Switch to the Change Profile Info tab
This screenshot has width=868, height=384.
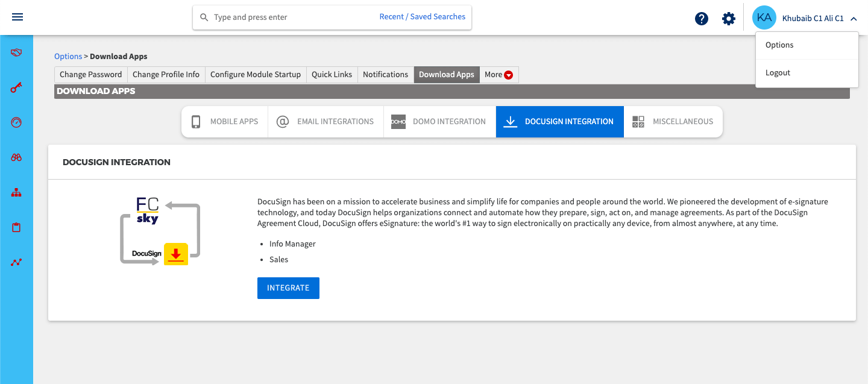tap(166, 75)
